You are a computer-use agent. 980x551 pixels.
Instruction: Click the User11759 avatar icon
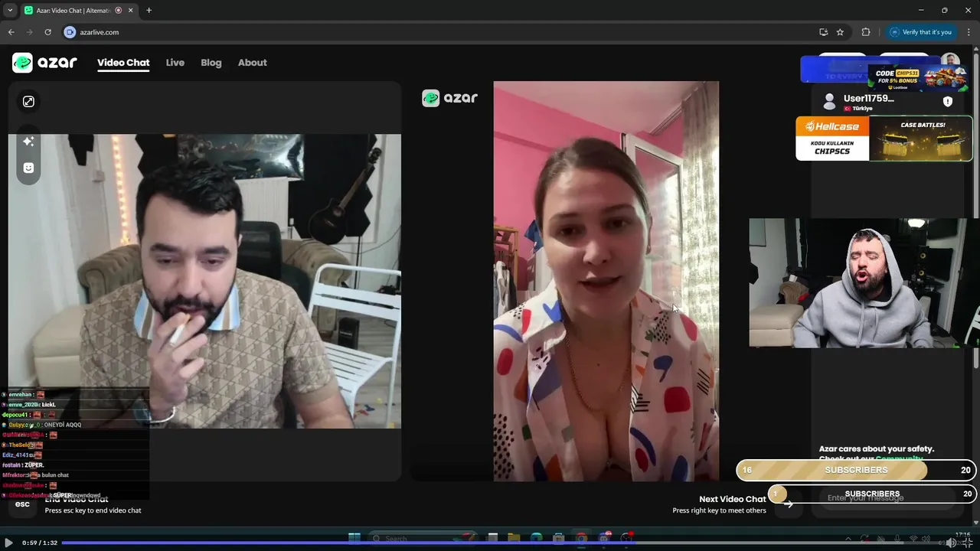coord(828,101)
